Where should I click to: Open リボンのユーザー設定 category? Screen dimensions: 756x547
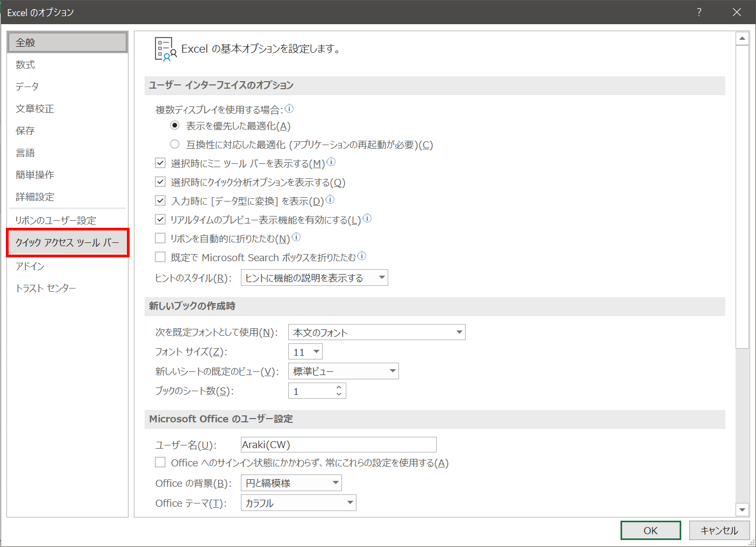pos(67,220)
